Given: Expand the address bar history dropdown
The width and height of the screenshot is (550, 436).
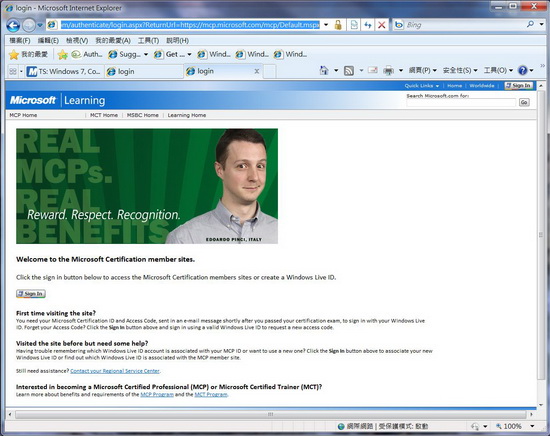Looking at the screenshot, I should coord(326,25).
